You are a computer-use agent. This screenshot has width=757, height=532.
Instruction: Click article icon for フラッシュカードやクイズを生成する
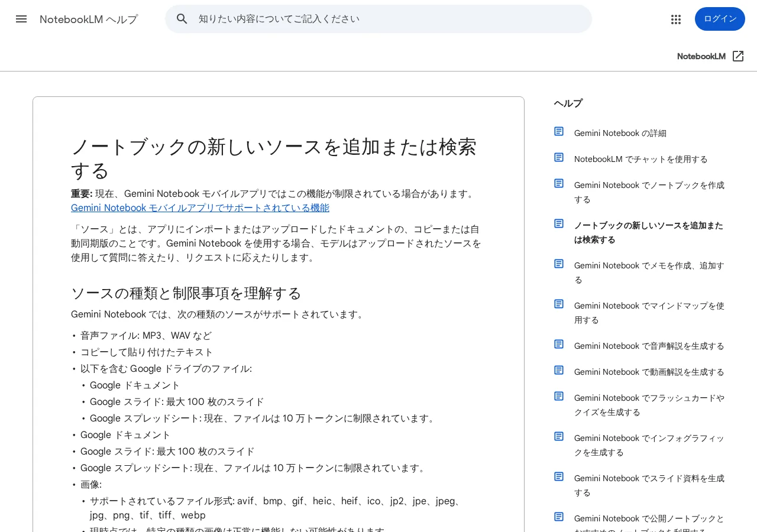click(x=559, y=396)
